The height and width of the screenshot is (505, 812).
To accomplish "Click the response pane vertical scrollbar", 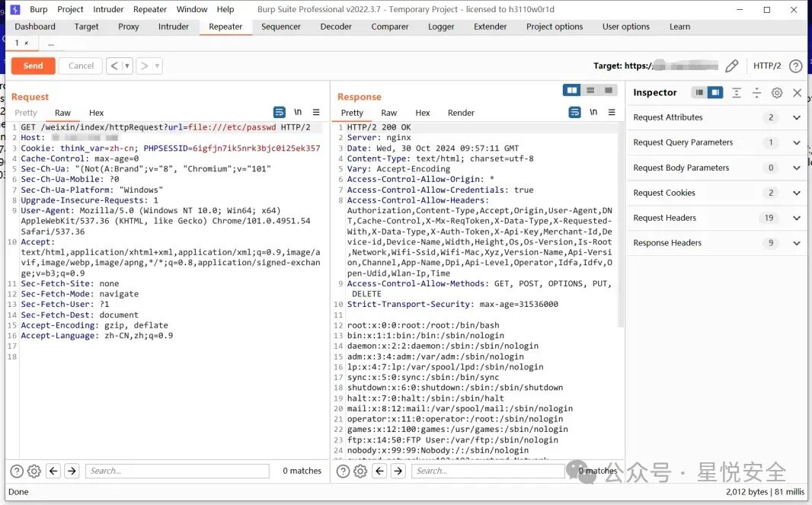I will click(x=620, y=225).
